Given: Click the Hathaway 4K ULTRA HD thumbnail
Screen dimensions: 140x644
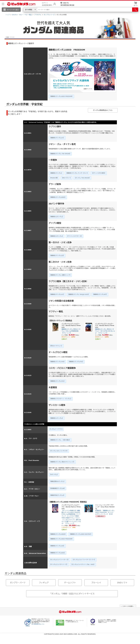Looking at the screenshot, I should (89, 327).
